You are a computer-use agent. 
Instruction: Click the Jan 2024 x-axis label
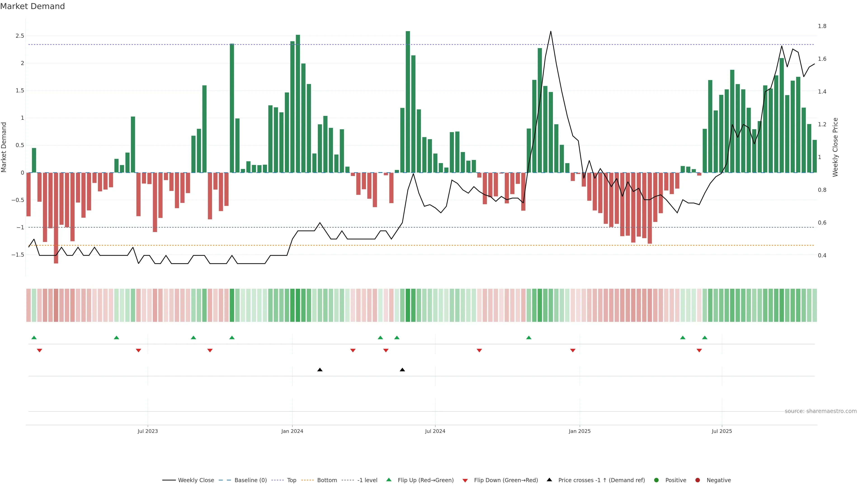[292, 431]
